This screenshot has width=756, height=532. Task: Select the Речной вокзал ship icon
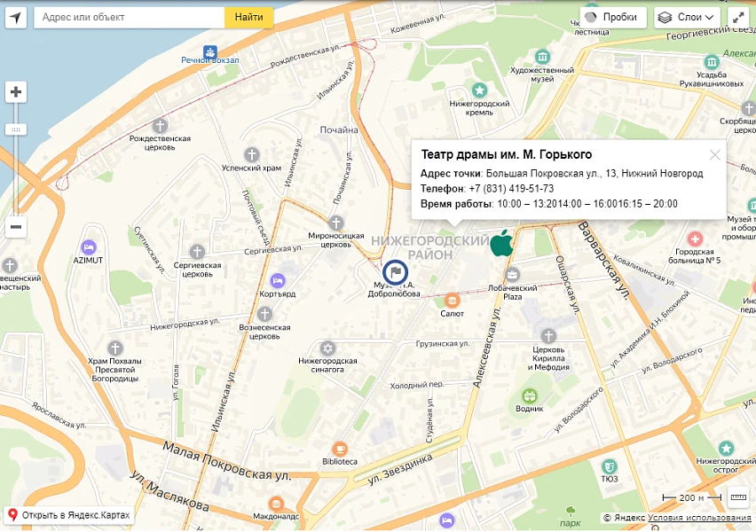(x=209, y=51)
